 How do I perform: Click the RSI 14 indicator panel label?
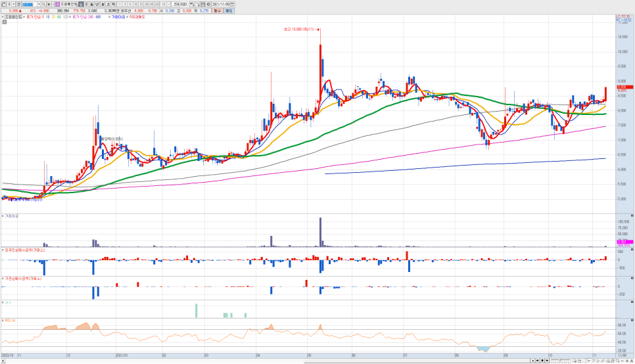[x=10, y=321]
